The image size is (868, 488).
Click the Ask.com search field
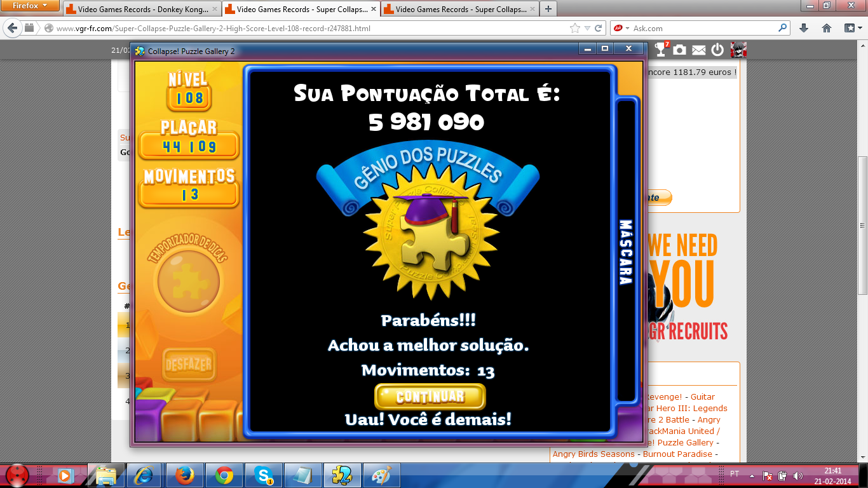702,29
